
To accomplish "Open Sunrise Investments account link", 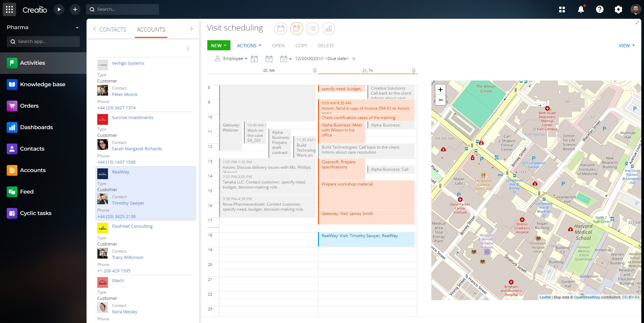I will pyautogui.click(x=132, y=117).
